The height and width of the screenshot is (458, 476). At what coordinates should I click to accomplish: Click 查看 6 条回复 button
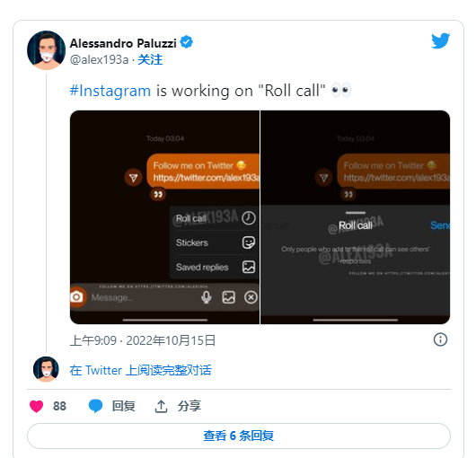point(239,436)
